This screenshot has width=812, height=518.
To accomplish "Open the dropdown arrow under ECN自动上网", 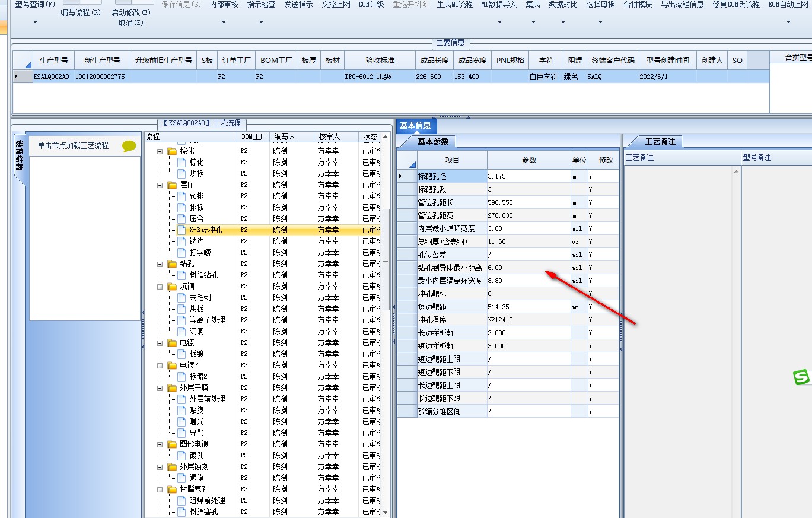I will click(788, 23).
